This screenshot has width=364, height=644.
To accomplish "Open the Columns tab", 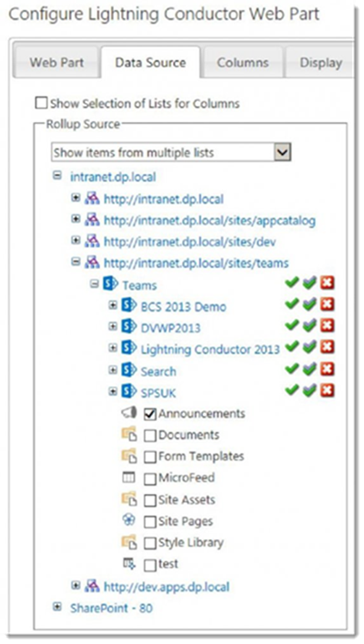I will [x=243, y=63].
